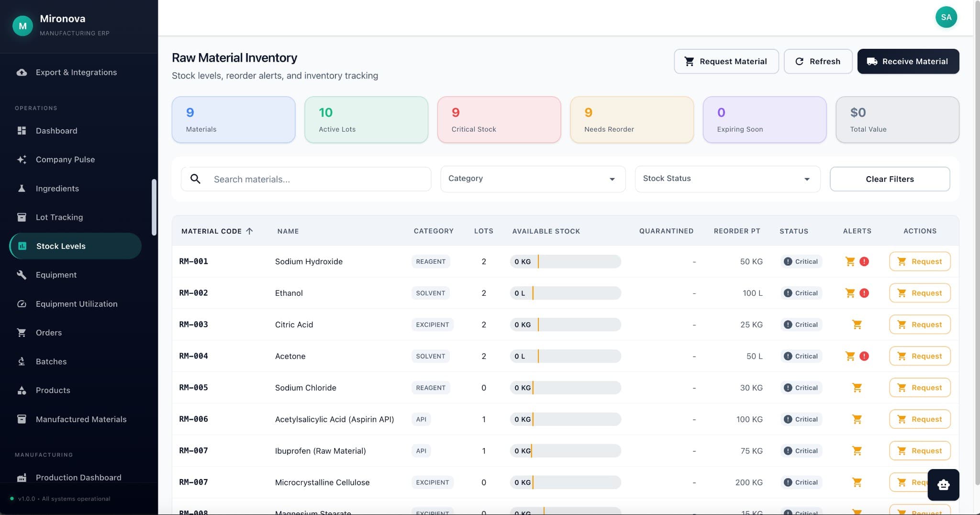Screen dimensions: 980x515
Task: Click the Company Pulse sparkle icon
Action: pyautogui.click(x=22, y=159)
